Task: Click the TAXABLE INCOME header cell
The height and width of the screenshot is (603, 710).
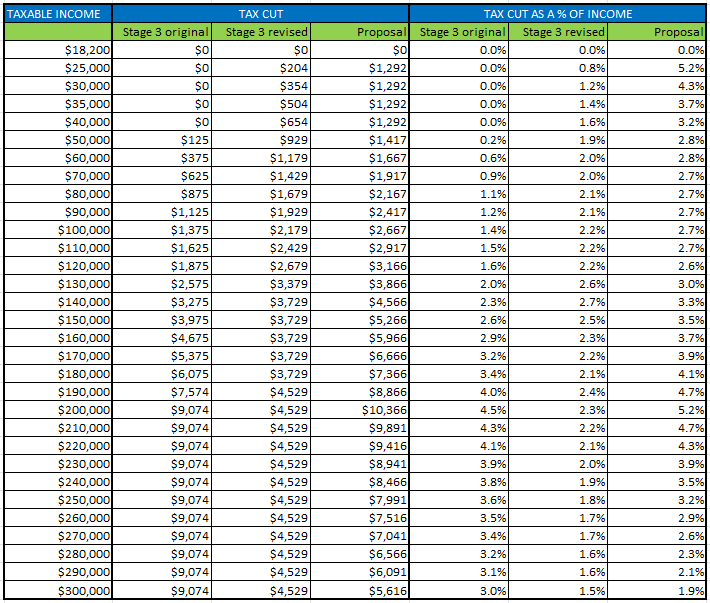Action: (57, 14)
